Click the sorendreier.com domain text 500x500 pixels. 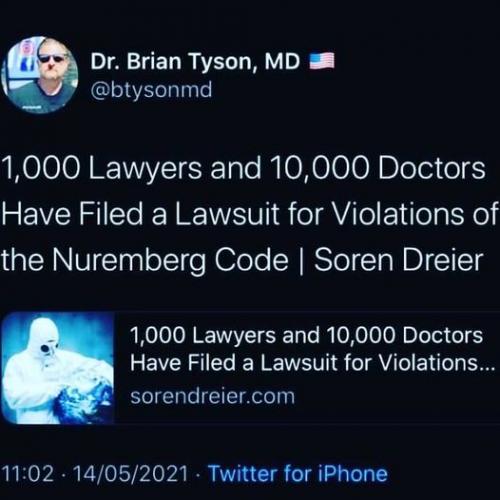[213, 396]
